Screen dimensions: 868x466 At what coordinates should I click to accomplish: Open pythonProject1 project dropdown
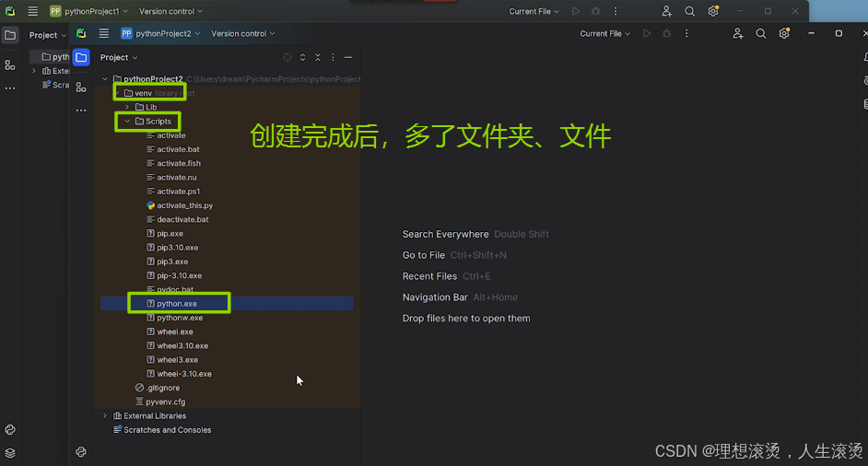pos(88,11)
